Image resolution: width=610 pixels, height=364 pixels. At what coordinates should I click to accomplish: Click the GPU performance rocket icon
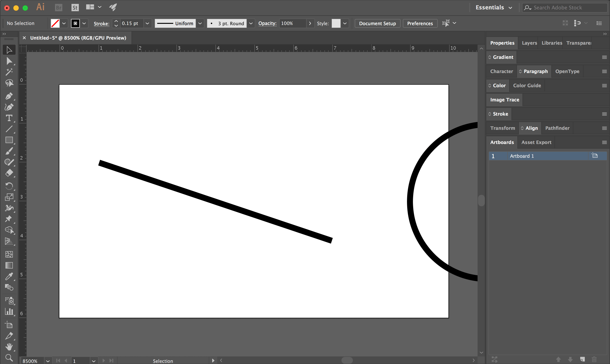click(x=113, y=7)
